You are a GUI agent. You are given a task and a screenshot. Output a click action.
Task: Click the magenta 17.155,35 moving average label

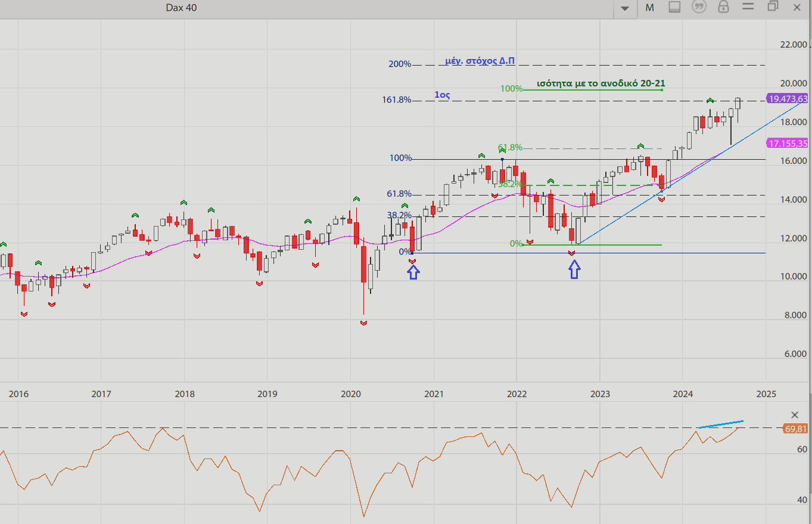pyautogui.click(x=788, y=143)
